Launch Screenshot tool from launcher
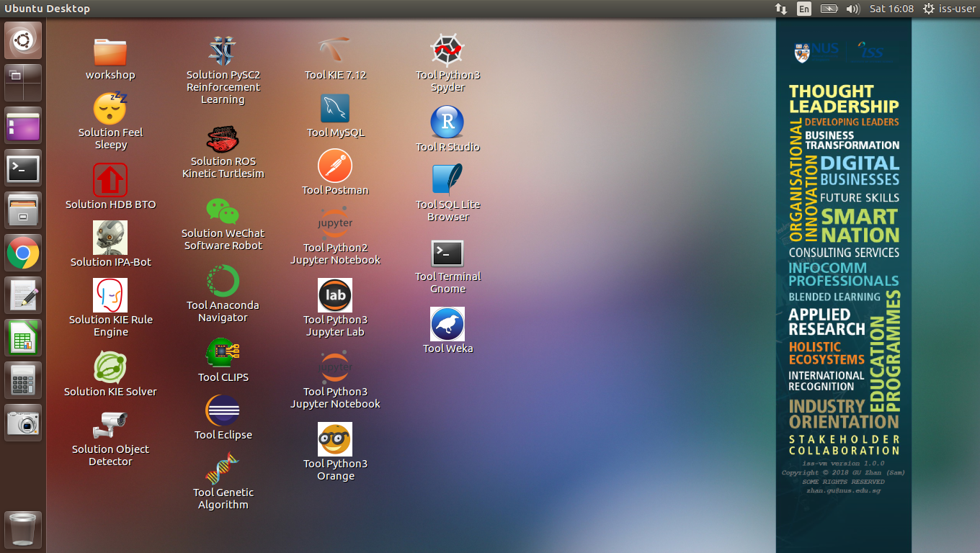Viewport: 980px width, 553px height. click(23, 423)
